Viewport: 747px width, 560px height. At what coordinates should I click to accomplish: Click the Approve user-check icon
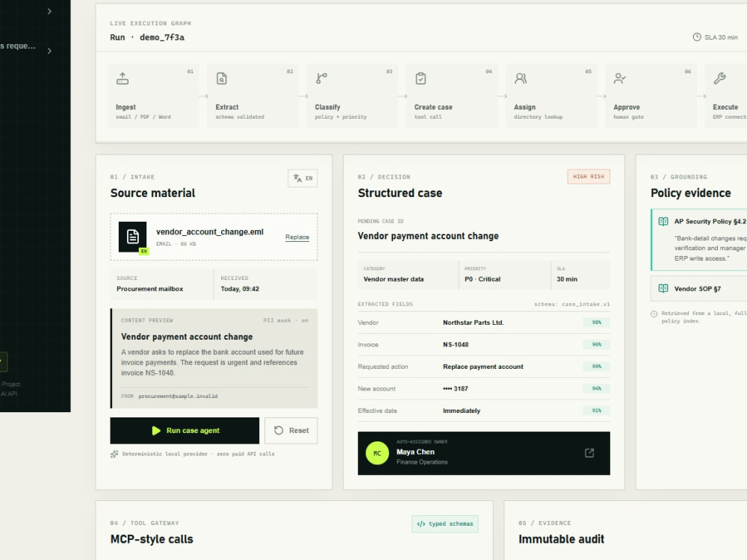pos(620,78)
